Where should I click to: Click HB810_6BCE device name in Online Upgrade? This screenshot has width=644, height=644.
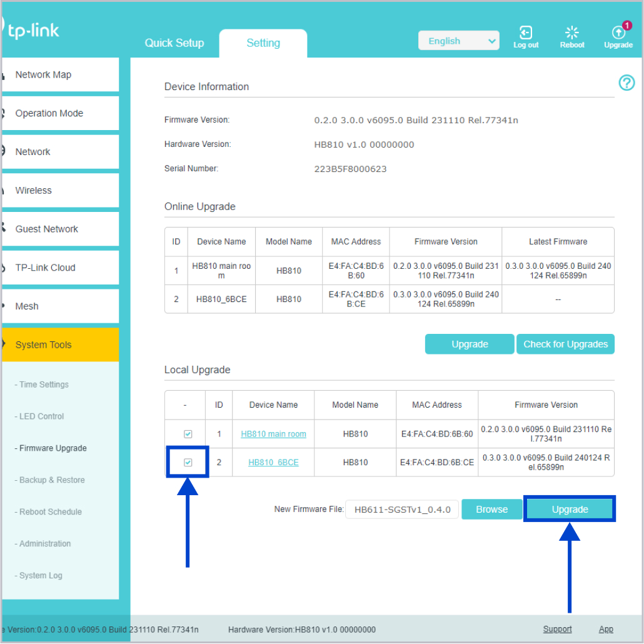[221, 299]
